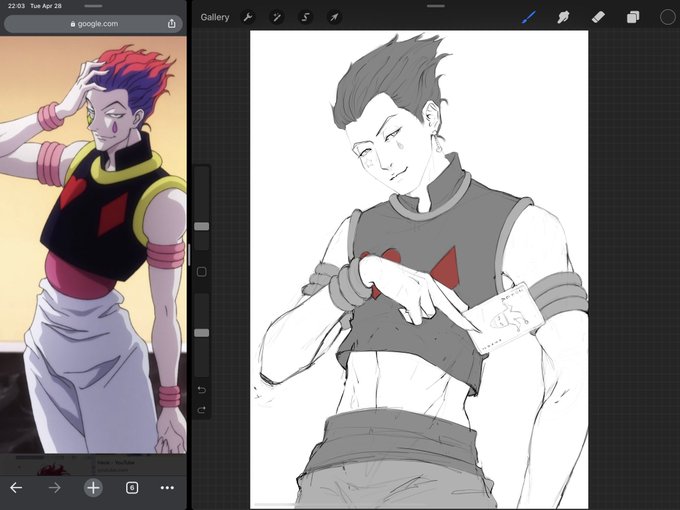The image size is (680, 510).
Task: Go forward in the browser
Action: pos(55,488)
